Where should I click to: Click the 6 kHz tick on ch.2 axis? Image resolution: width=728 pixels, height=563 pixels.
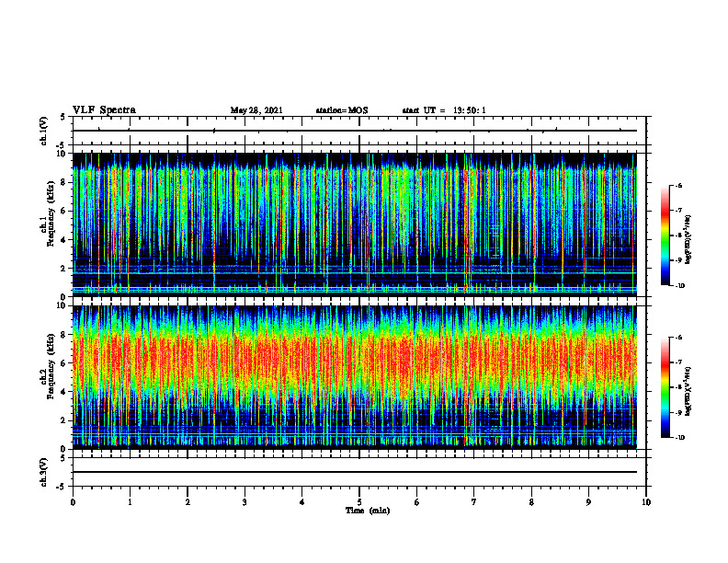click(x=64, y=363)
